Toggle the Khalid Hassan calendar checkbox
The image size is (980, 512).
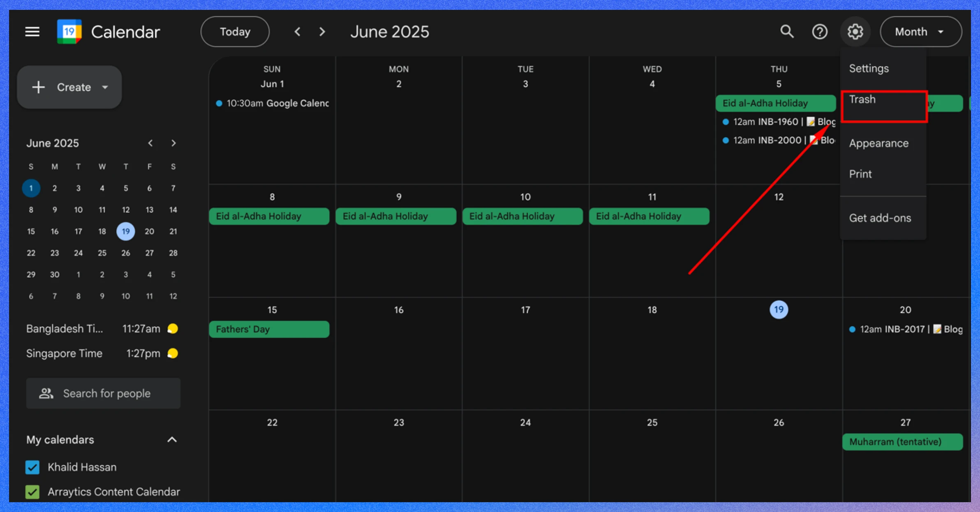pyautogui.click(x=32, y=467)
